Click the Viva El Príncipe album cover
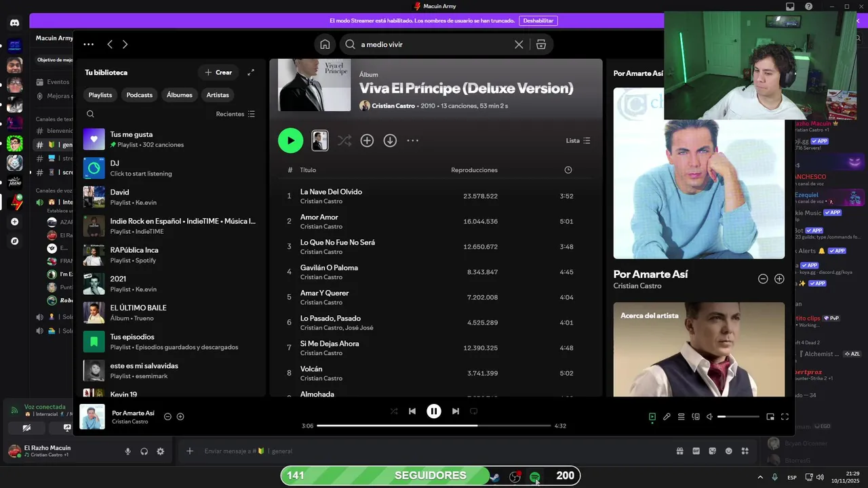868x488 pixels. [x=314, y=85]
